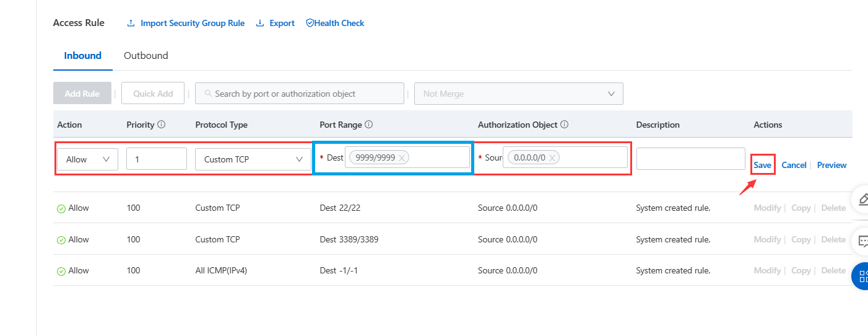Click the blue grid floating button
868x336 pixels.
tap(862, 276)
